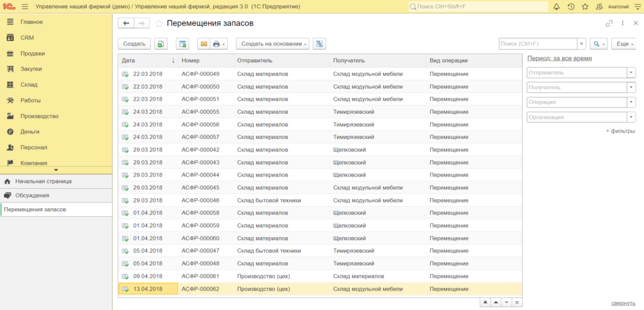Click the Создать button
The width and height of the screenshot is (644, 310).
[135, 44]
